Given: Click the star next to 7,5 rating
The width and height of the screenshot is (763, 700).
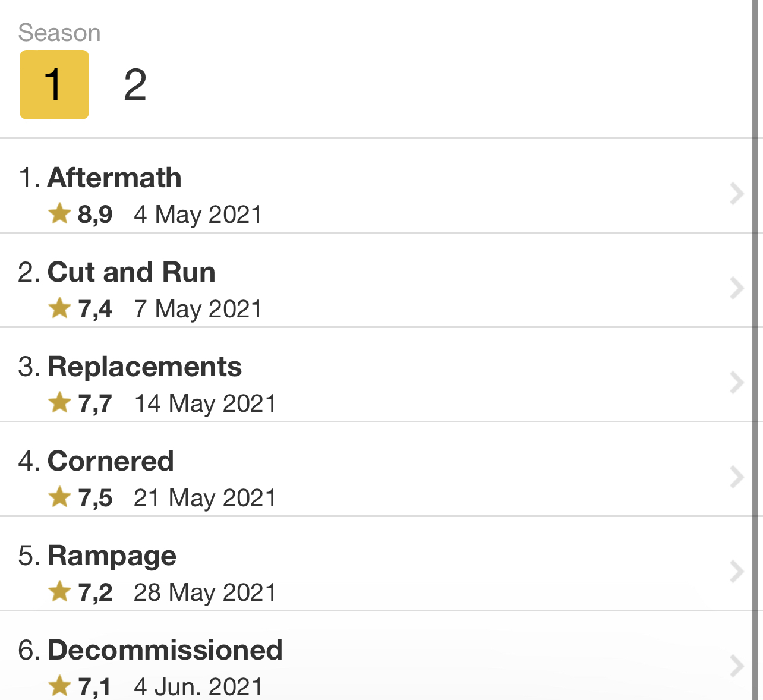Looking at the screenshot, I should (60, 497).
